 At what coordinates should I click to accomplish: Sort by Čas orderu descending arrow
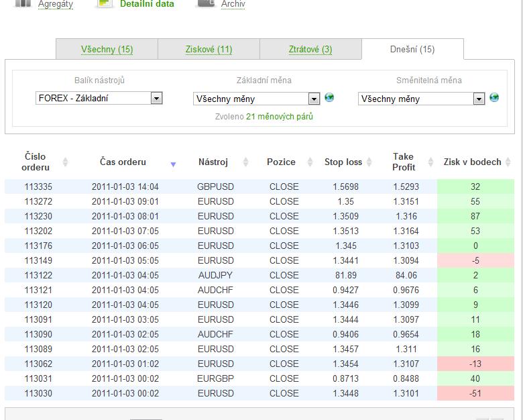173,164
